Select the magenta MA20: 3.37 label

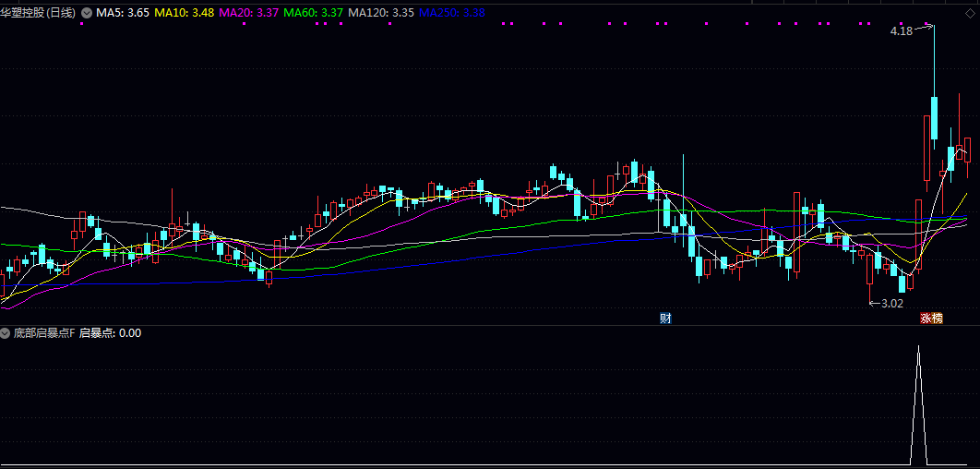[x=249, y=13]
